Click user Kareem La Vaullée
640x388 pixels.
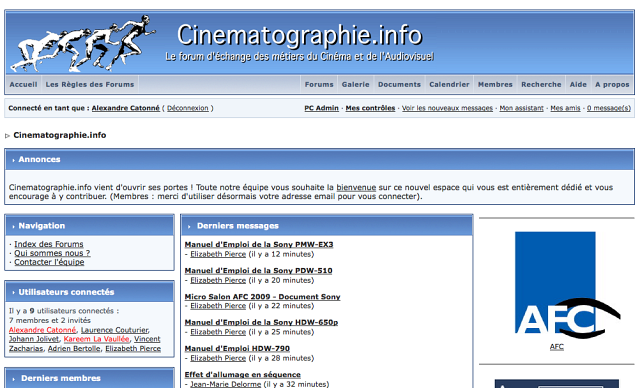96,339
